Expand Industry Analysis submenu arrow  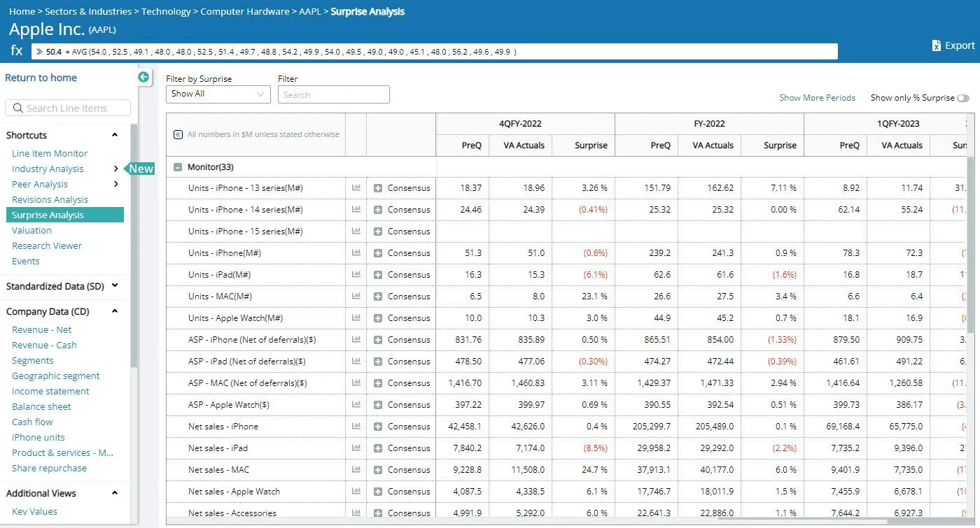[115, 169]
